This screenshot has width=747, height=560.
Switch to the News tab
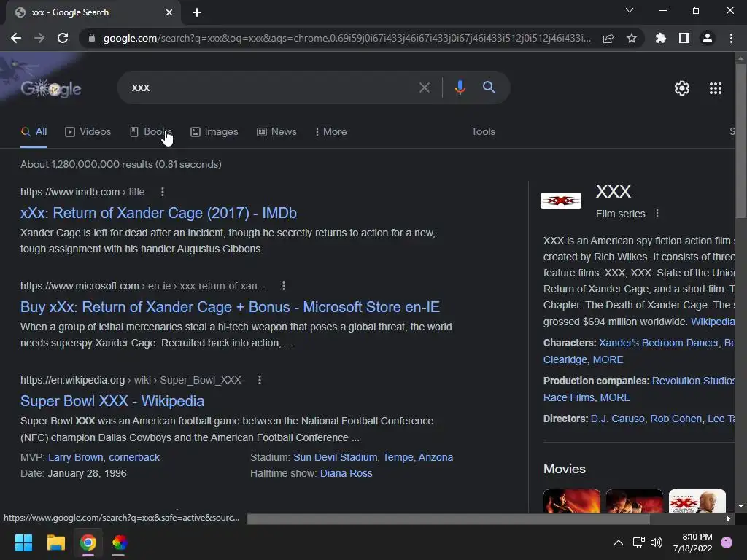(x=276, y=132)
